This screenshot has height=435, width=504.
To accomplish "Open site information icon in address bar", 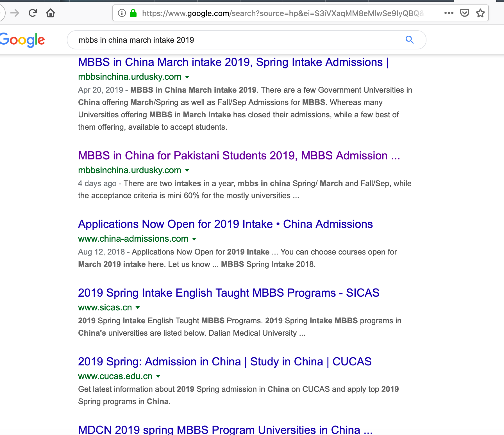I will pyautogui.click(x=122, y=13).
